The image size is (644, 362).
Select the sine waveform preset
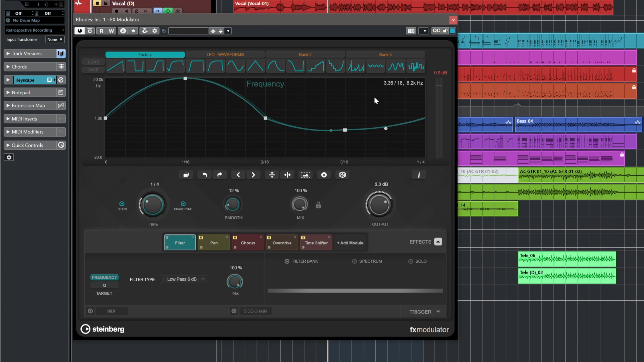pyautogui.click(x=235, y=66)
